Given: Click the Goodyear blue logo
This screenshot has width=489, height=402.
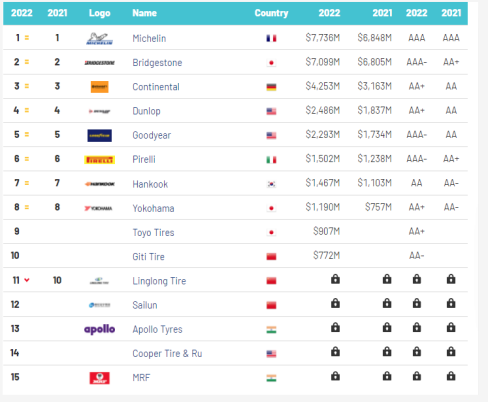Looking at the screenshot, I should pos(99,135).
